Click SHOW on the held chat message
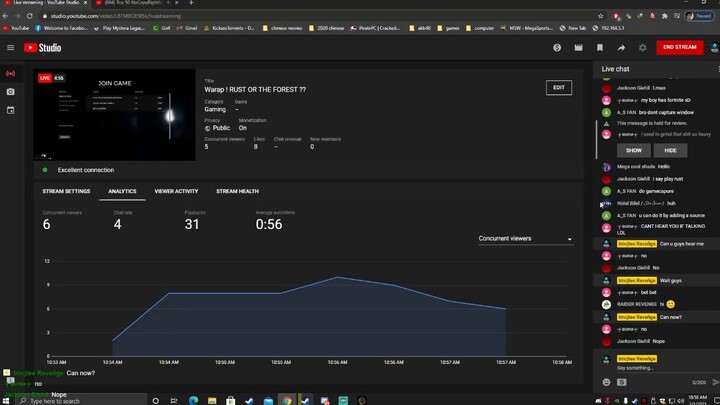The image size is (720, 405). tap(634, 150)
